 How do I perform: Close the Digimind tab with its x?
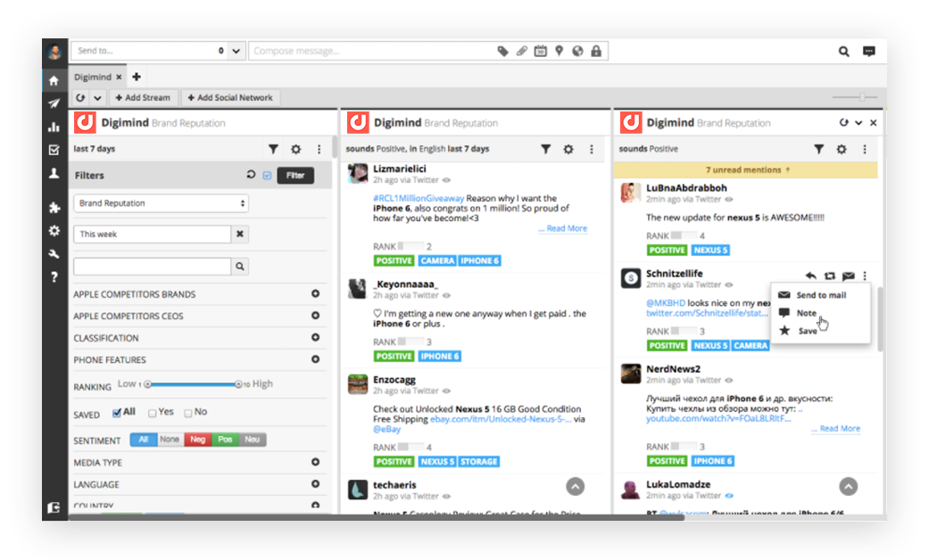(x=119, y=78)
